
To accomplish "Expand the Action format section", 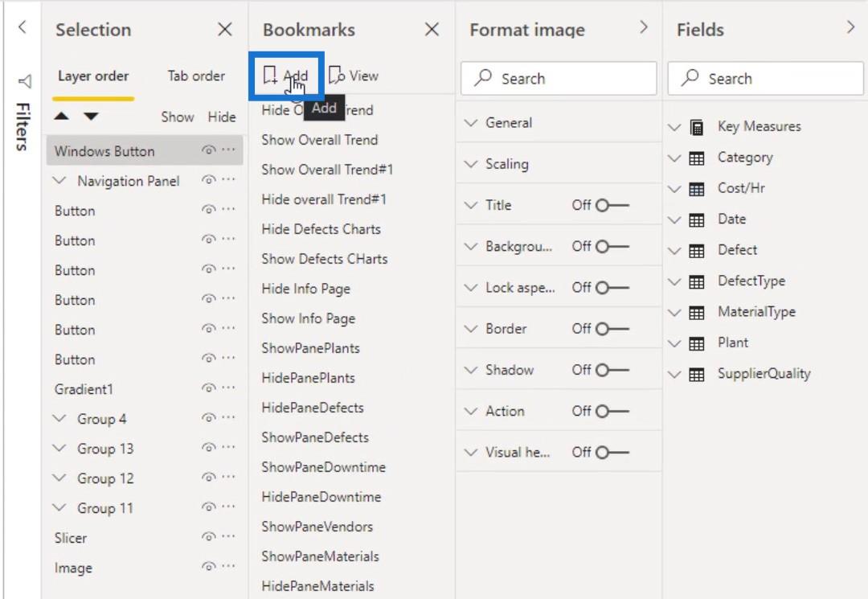I will click(x=470, y=412).
